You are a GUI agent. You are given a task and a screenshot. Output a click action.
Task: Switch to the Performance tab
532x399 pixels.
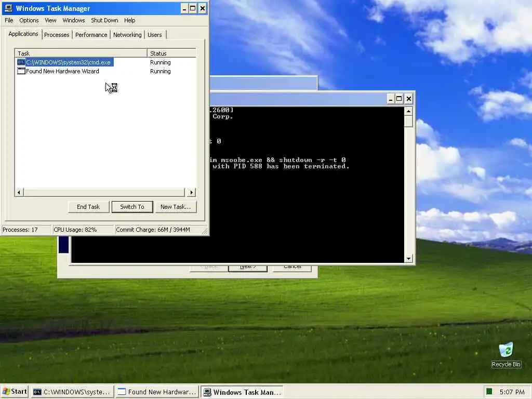pyautogui.click(x=91, y=35)
